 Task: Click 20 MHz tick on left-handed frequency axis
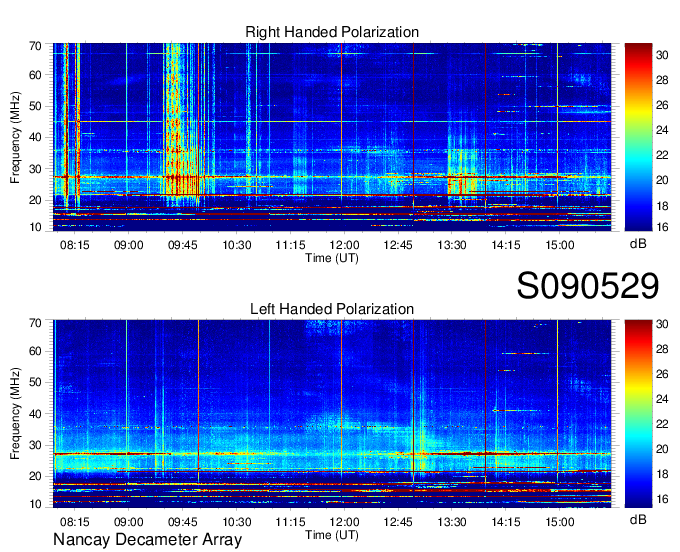tap(35, 477)
